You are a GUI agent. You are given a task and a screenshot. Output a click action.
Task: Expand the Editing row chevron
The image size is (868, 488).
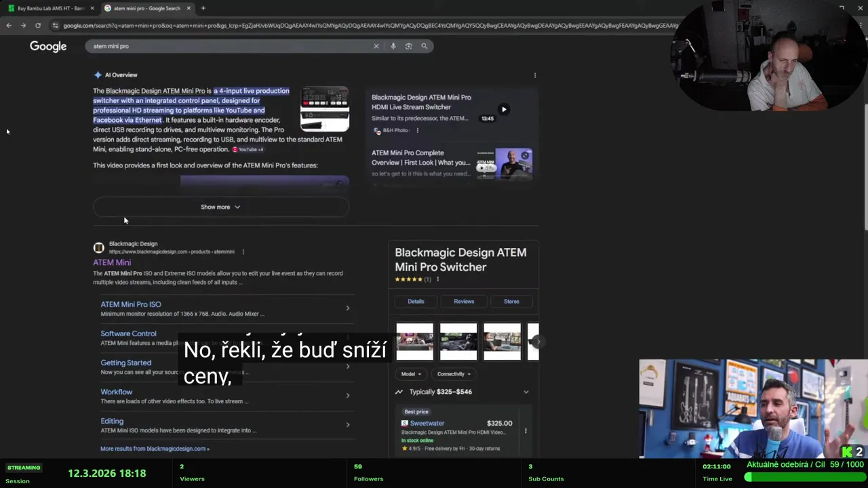pos(348,425)
